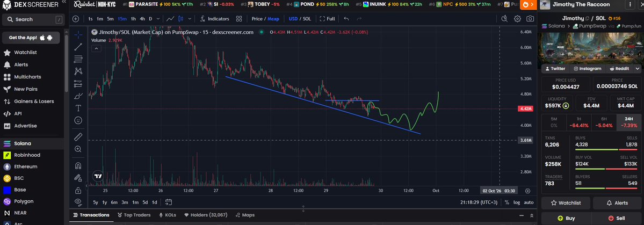This screenshot has height=225, width=644.
Task: Expand more time intervals dropdown
Action: (158, 19)
